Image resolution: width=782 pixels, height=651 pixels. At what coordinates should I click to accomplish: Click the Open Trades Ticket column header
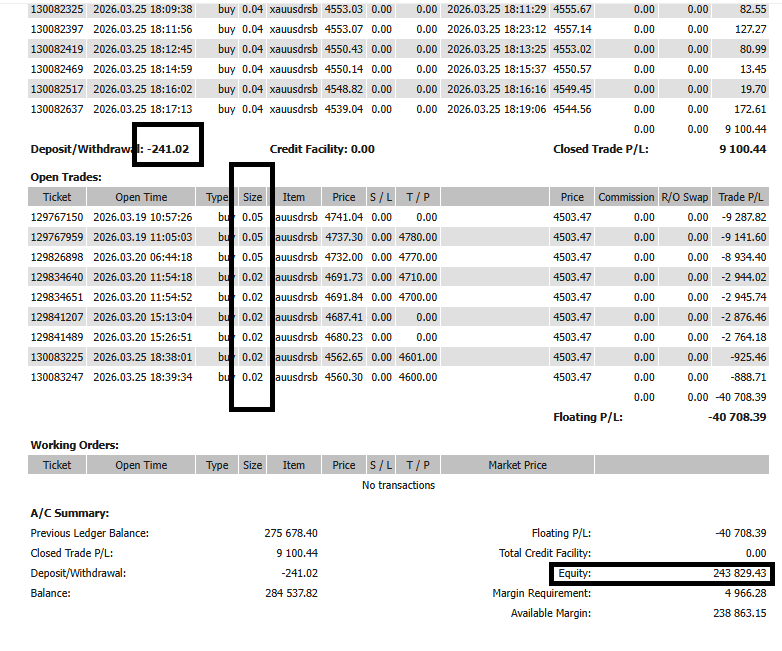(57, 197)
